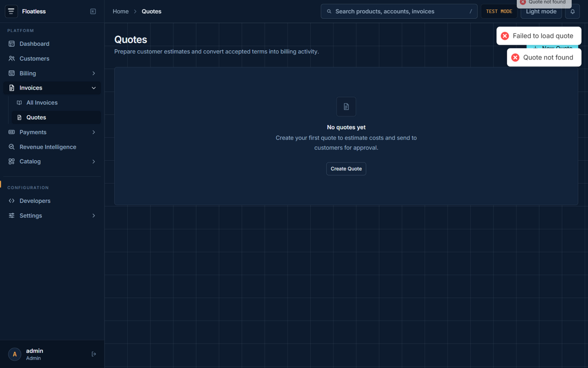The width and height of the screenshot is (588, 368).
Task: Click the slash shortcut hint in search
Action: pyautogui.click(x=471, y=11)
